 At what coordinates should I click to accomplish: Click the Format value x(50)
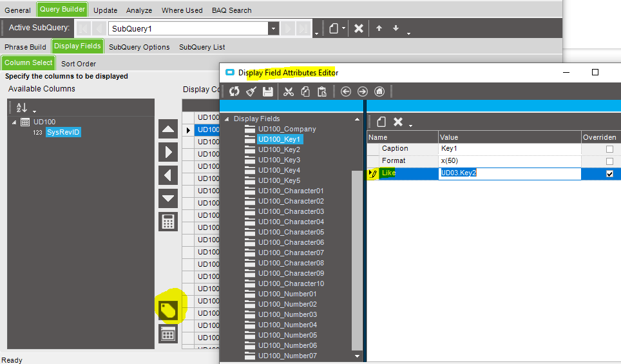click(510, 161)
